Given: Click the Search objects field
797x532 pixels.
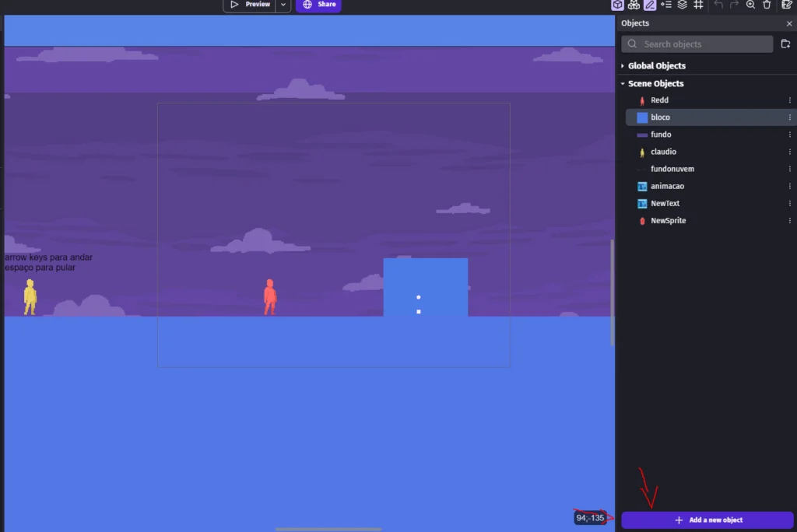Looking at the screenshot, I should tap(697, 44).
